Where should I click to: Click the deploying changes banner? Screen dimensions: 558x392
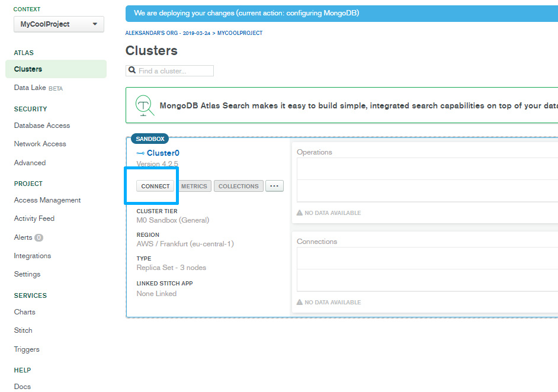coord(342,13)
